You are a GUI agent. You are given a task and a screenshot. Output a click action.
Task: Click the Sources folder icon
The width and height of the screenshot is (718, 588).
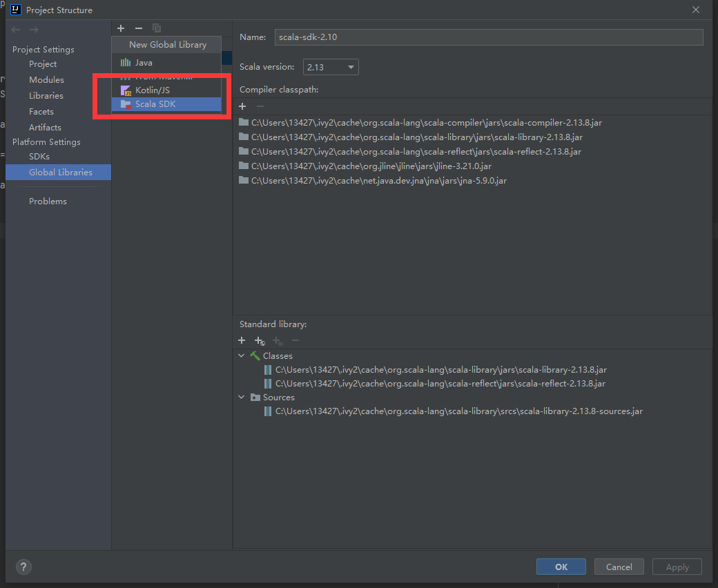(255, 398)
